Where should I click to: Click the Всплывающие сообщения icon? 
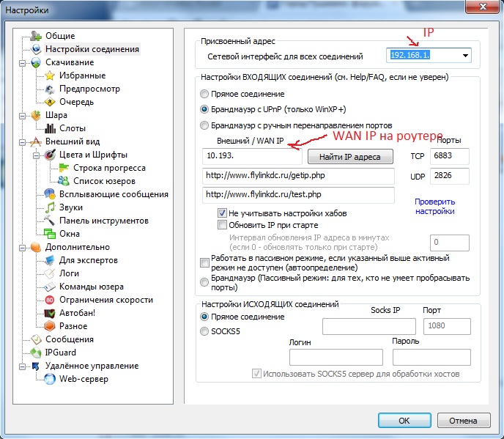pyautogui.click(x=49, y=194)
